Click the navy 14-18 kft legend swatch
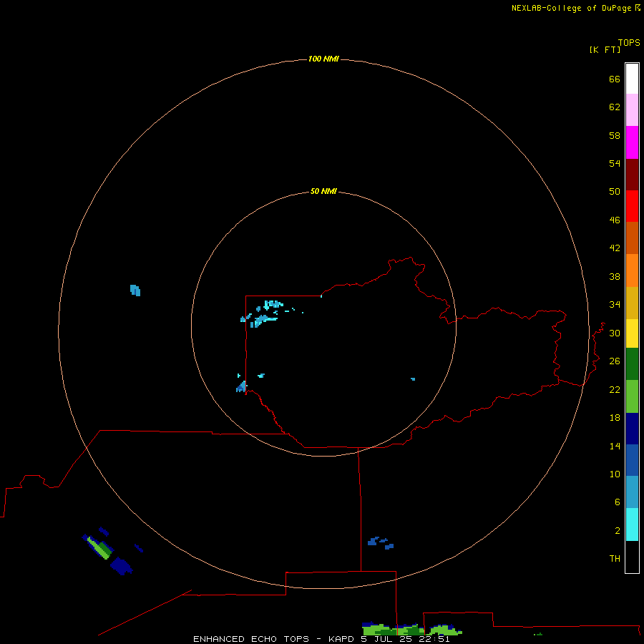Screen dimensions: 644x644 [632, 429]
